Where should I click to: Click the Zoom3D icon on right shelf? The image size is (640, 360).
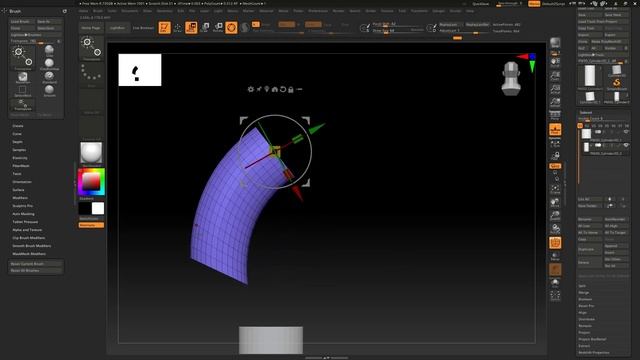(555, 216)
